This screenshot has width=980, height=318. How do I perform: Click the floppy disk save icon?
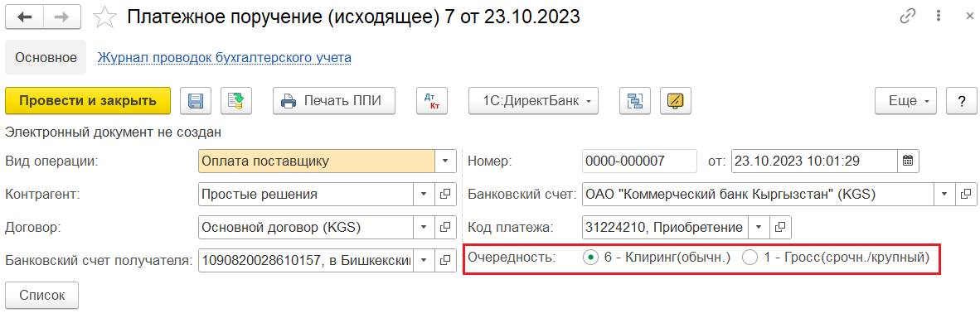coord(196,100)
